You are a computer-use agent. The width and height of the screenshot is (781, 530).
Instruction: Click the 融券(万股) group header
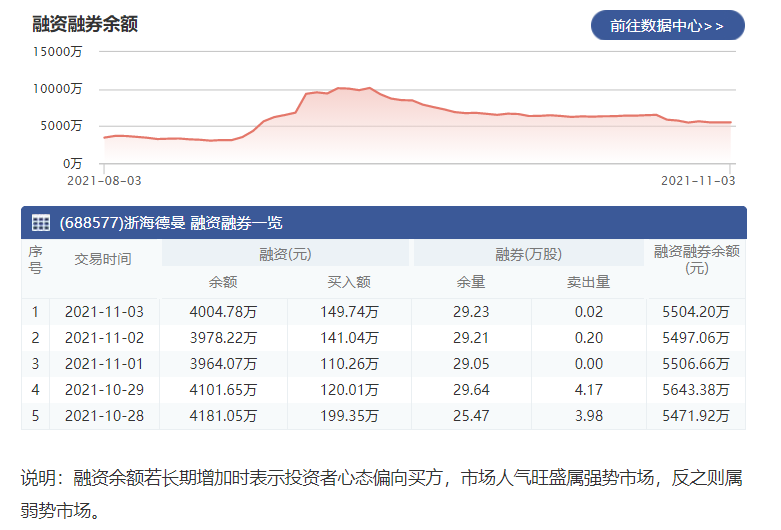[528, 254]
